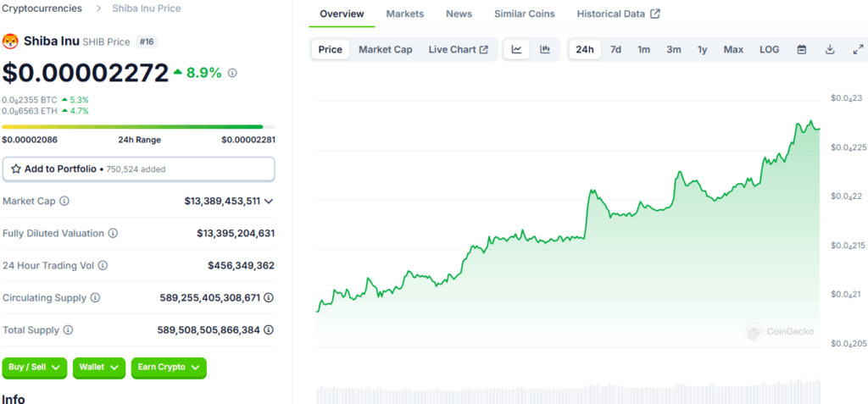Click the star icon in Add to Portfolio

pyautogui.click(x=16, y=169)
